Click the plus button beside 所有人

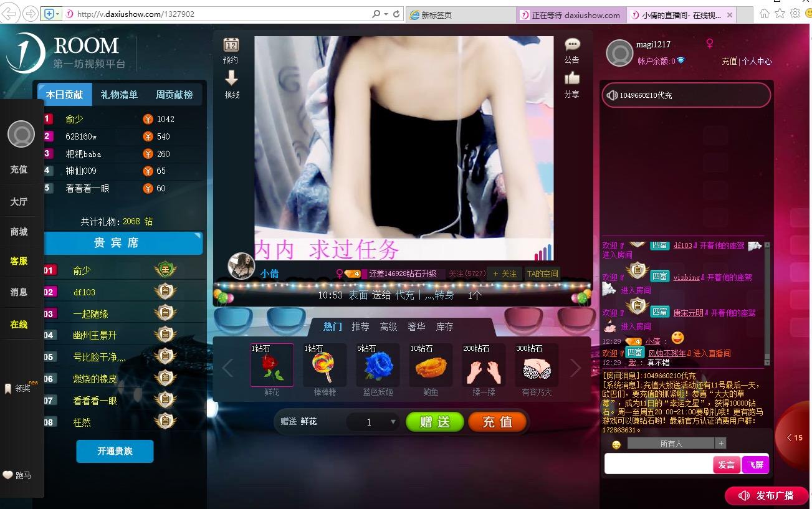[x=721, y=444]
